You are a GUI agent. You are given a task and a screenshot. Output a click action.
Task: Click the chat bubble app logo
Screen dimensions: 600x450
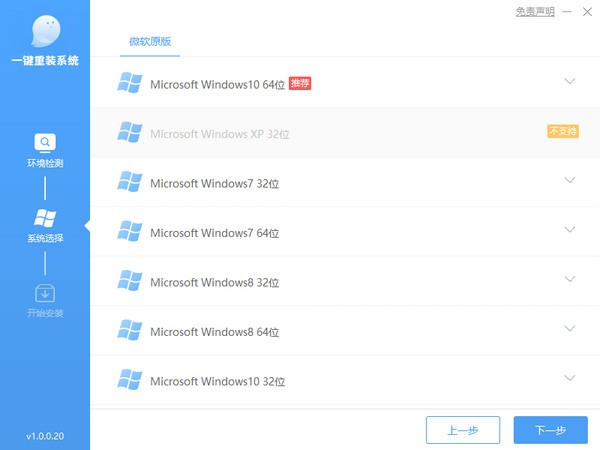(x=46, y=31)
